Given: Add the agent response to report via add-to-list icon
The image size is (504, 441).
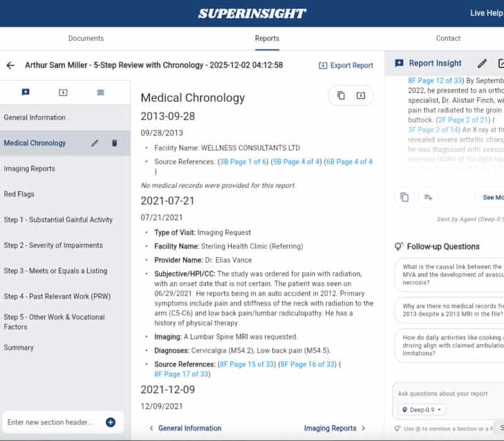Looking at the screenshot, I should click(x=428, y=197).
